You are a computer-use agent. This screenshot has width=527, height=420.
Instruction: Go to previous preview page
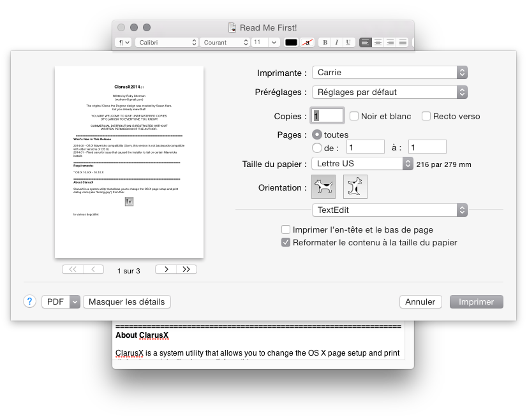(x=93, y=269)
